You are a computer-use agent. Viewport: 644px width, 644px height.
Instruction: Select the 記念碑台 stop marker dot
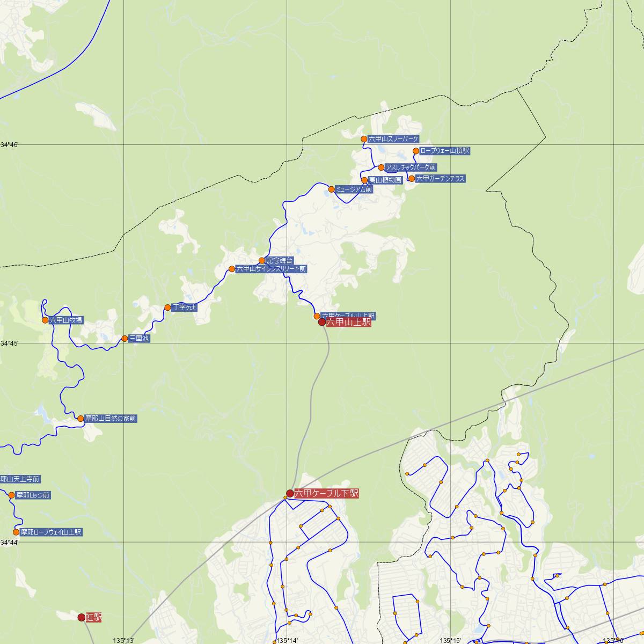pyautogui.click(x=262, y=261)
